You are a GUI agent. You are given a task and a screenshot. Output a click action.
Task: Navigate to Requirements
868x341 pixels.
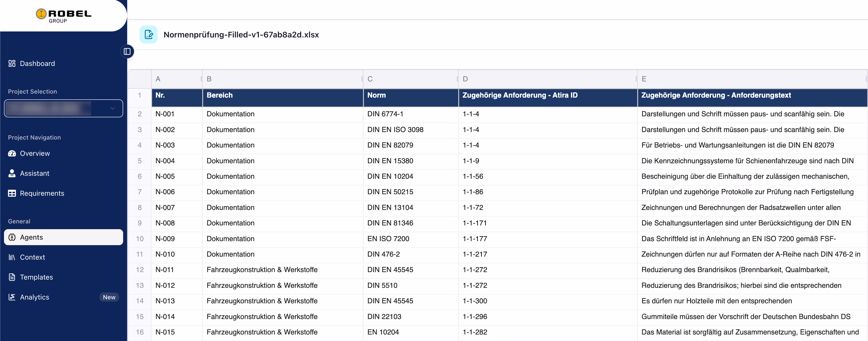tap(63, 193)
